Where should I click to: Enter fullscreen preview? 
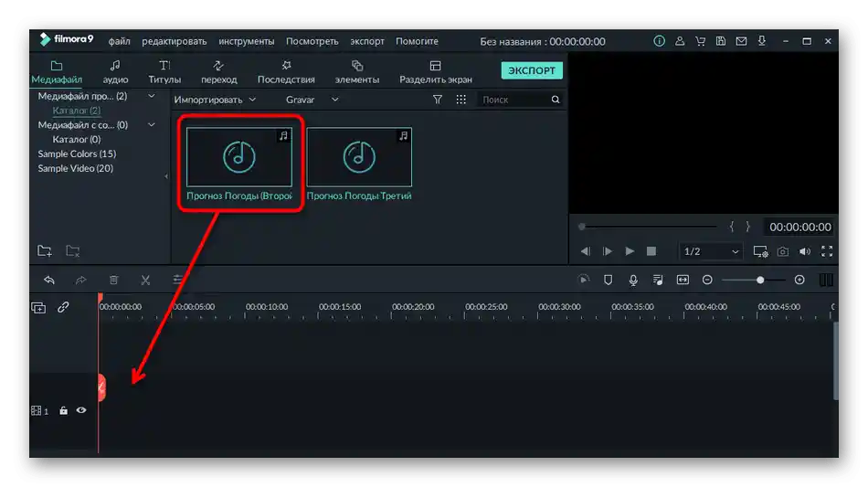pos(827,251)
